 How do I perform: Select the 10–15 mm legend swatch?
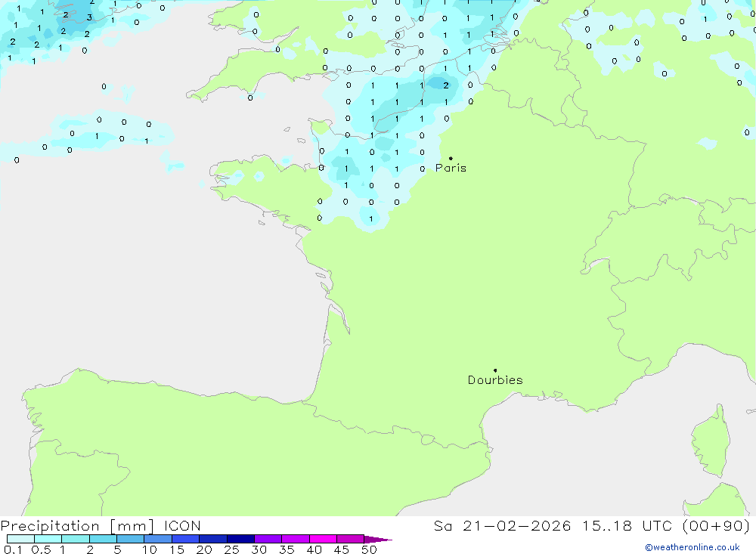click(x=158, y=539)
